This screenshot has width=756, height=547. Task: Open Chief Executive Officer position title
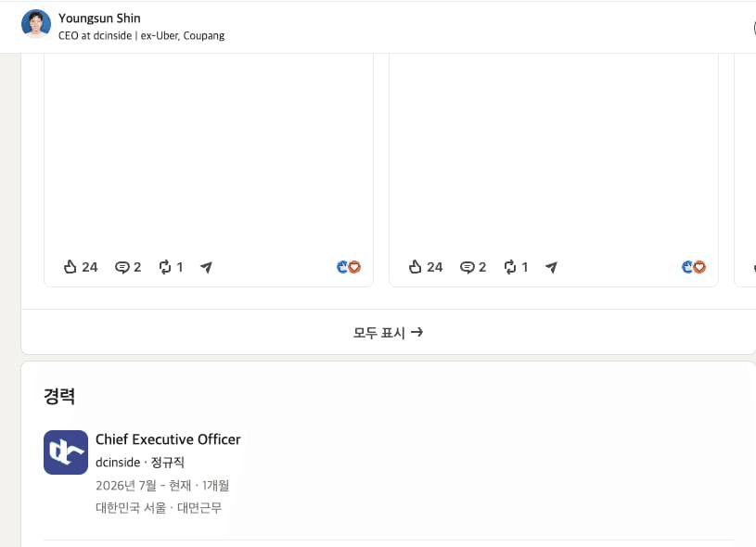point(168,439)
